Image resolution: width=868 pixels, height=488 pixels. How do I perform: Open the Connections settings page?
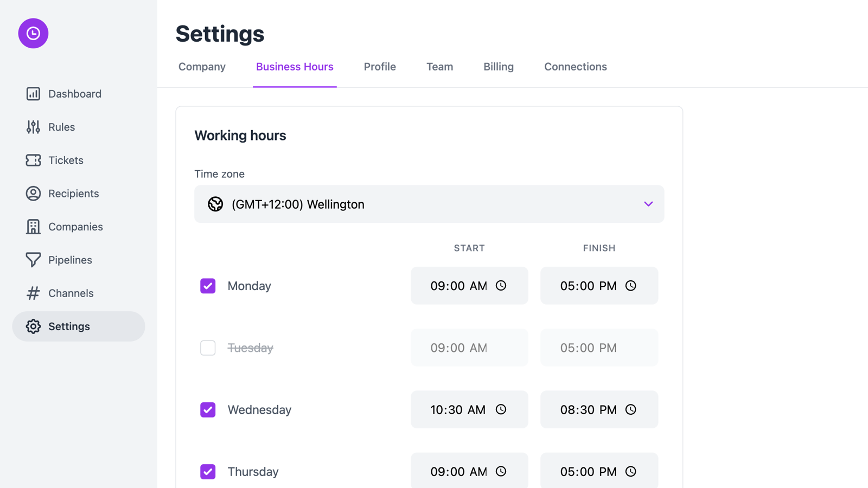(x=575, y=67)
